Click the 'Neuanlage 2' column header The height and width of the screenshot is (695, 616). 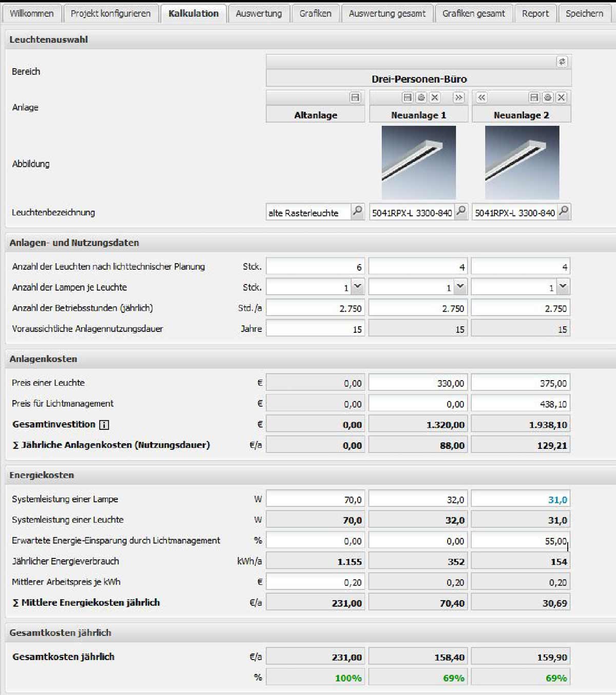(x=522, y=115)
